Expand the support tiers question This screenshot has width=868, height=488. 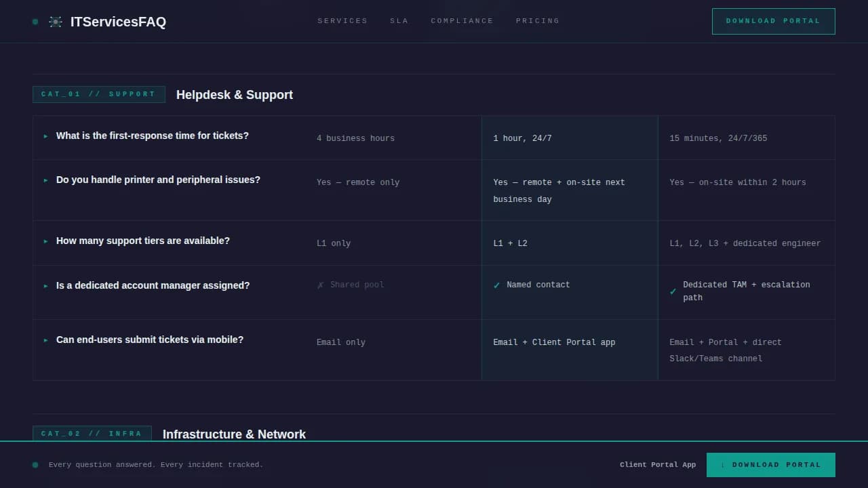(x=142, y=241)
